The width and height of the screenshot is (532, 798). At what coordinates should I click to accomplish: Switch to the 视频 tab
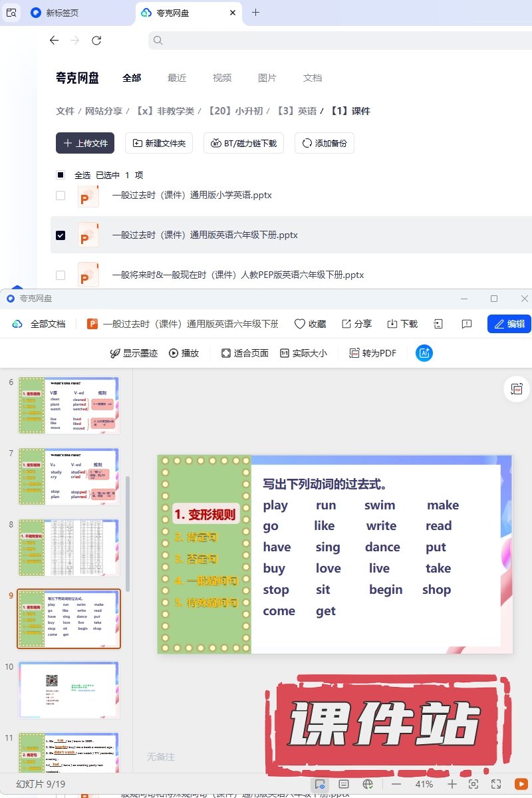[x=222, y=78]
